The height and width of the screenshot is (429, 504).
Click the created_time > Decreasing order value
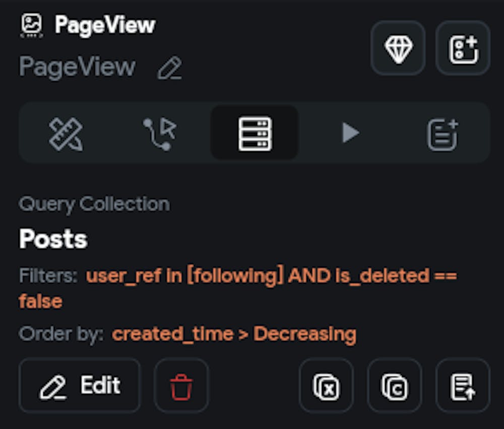pos(234,334)
